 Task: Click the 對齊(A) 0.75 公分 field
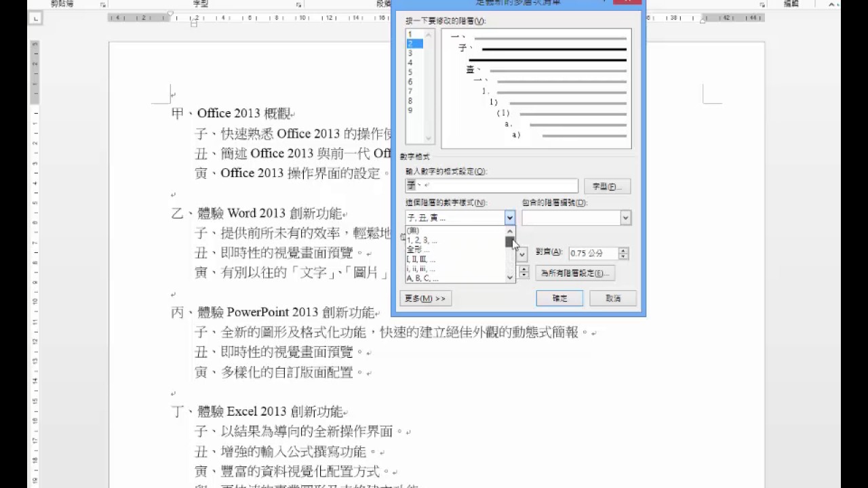(593, 253)
